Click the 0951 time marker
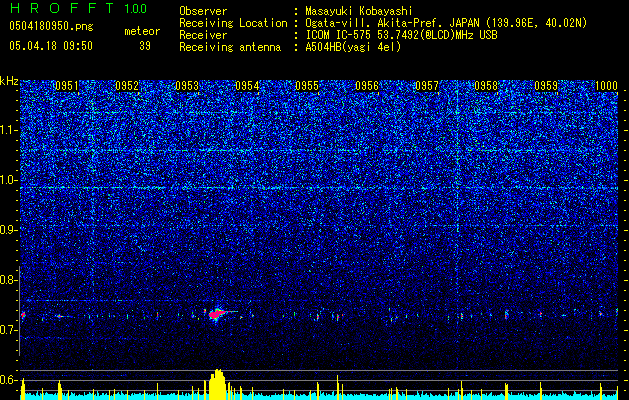 click(x=67, y=86)
